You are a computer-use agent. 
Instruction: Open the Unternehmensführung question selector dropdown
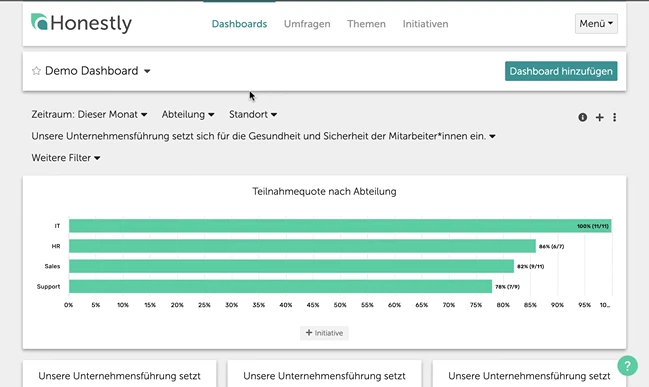(x=263, y=136)
